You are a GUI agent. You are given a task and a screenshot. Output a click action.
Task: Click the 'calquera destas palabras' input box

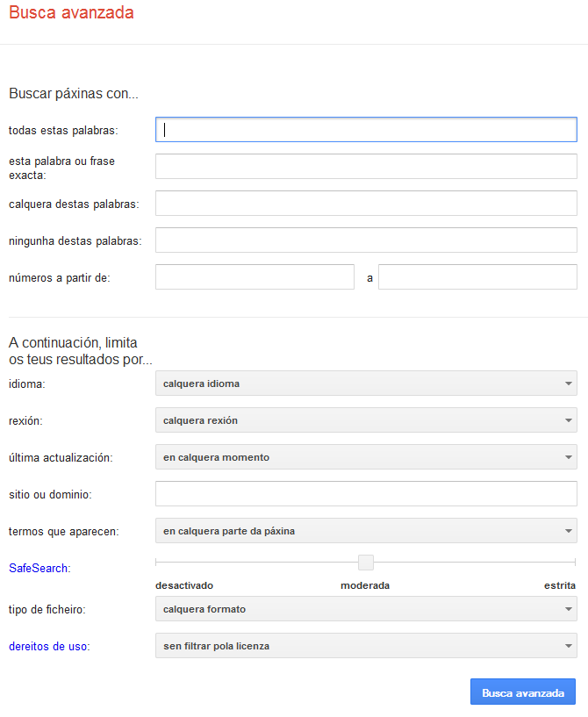pyautogui.click(x=366, y=204)
